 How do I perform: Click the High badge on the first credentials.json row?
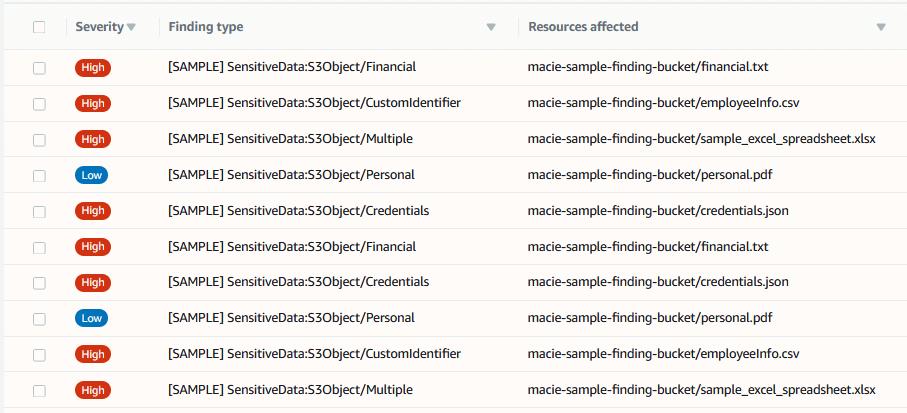pos(93,211)
